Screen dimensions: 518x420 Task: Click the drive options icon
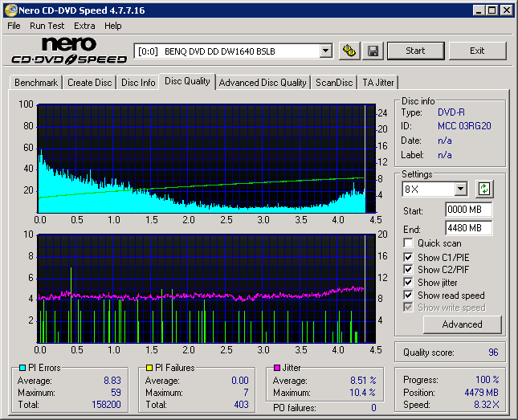coord(349,51)
